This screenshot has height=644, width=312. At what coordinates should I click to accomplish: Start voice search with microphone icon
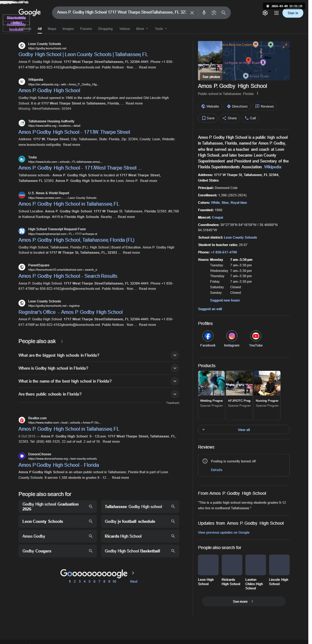pyautogui.click(x=204, y=13)
